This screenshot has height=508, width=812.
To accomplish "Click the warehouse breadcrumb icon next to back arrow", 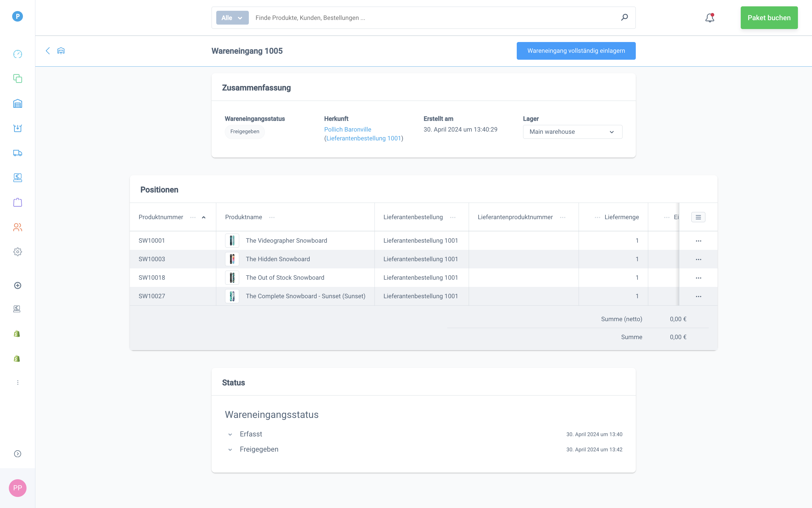I will click(x=61, y=51).
